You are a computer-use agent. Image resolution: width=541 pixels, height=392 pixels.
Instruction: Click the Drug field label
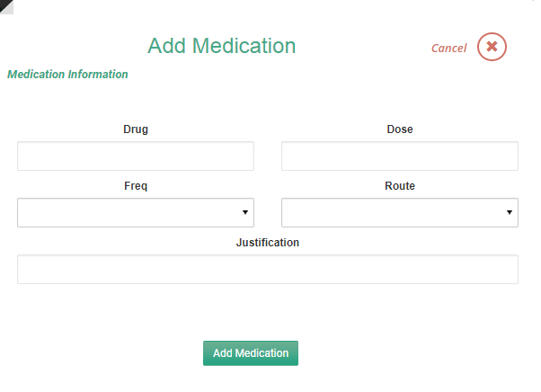(136, 129)
